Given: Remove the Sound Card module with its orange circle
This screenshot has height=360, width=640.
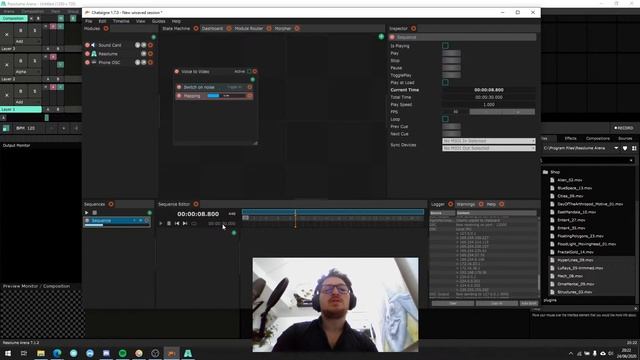Looking at the screenshot, I should (151, 45).
